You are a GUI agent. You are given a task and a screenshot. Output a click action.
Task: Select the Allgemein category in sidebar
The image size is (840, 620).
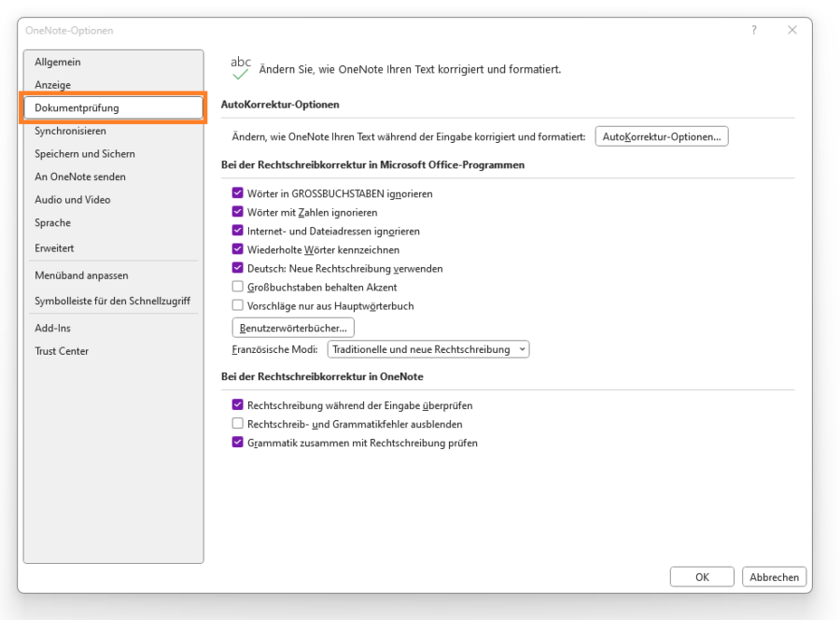60,62
